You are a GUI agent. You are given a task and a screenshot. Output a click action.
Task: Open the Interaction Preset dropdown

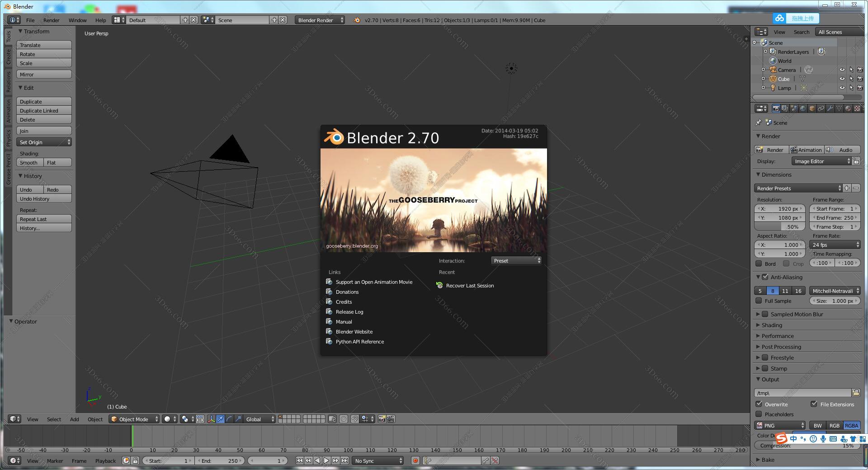coord(515,261)
